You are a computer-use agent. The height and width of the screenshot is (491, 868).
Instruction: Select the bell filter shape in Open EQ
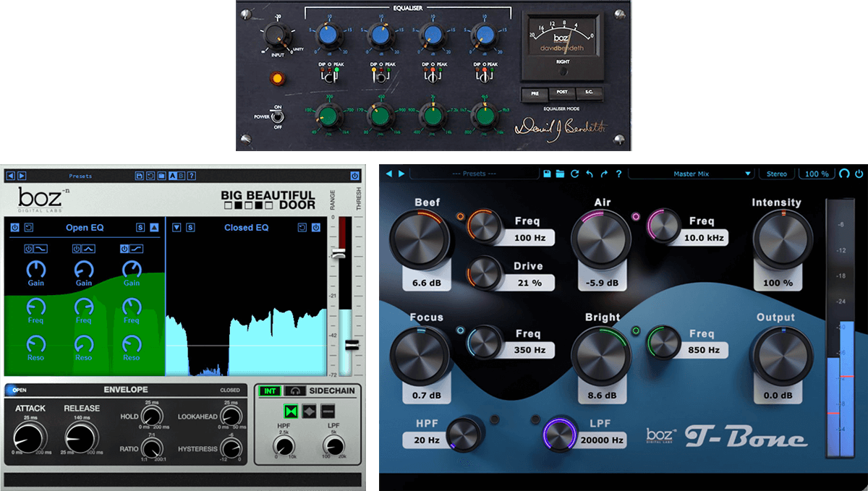[x=88, y=249]
